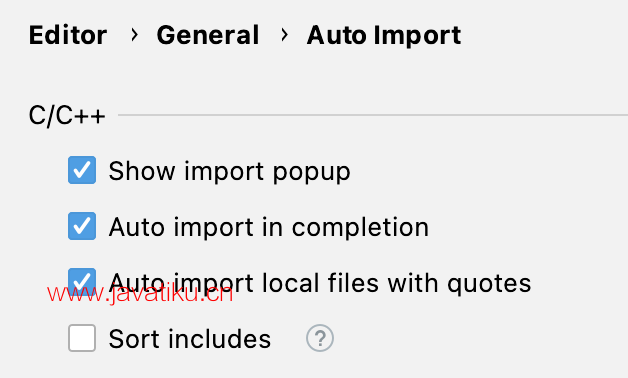The width and height of the screenshot is (628, 378).
Task: Click the white tick in Show import popup box
Action: click(82, 170)
